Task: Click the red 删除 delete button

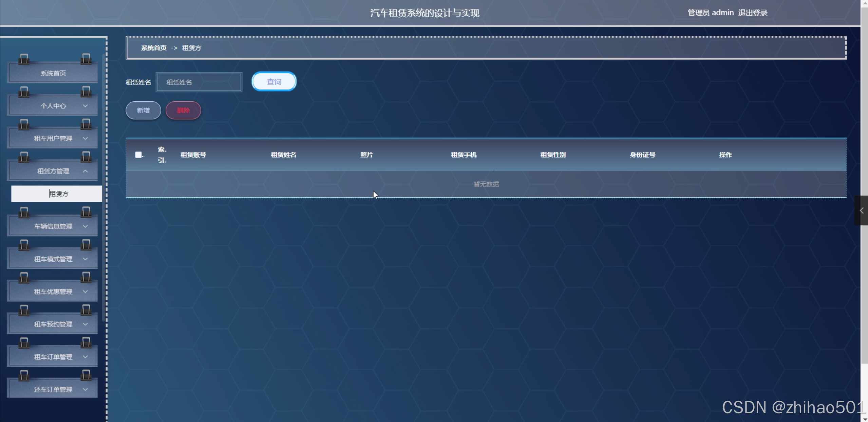Action: [x=183, y=110]
